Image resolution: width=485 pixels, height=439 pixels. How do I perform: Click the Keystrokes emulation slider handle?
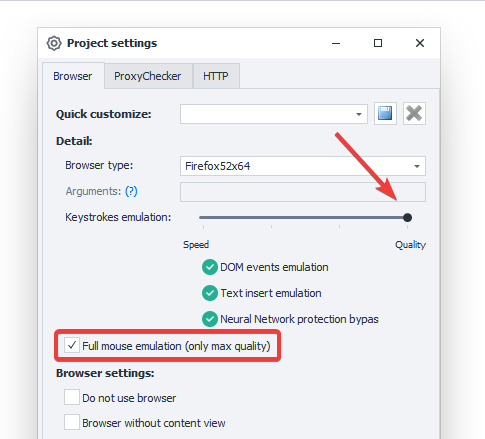click(407, 218)
